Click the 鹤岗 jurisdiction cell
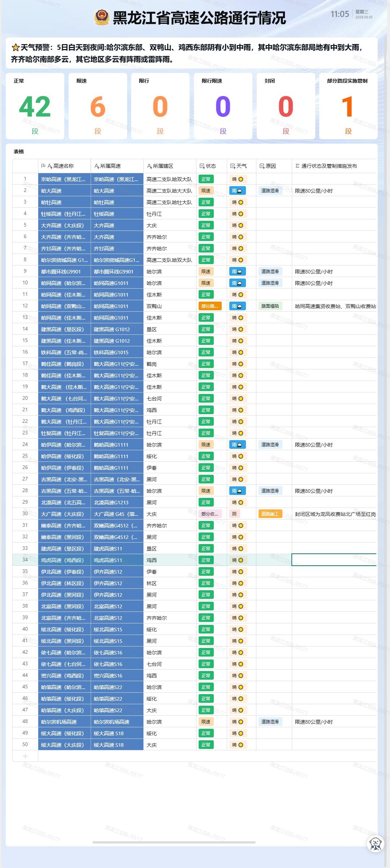This screenshot has width=390, height=868. (170, 364)
